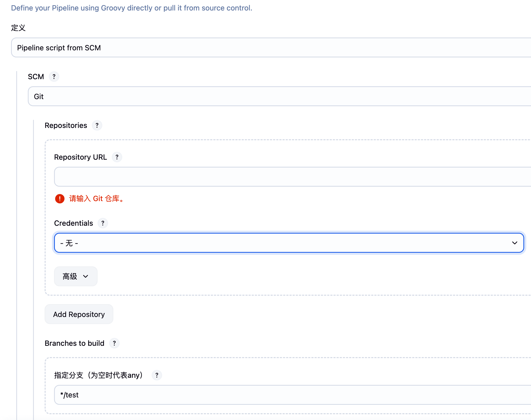Click the Define your Pipeline description text
531x420 pixels.
point(131,8)
